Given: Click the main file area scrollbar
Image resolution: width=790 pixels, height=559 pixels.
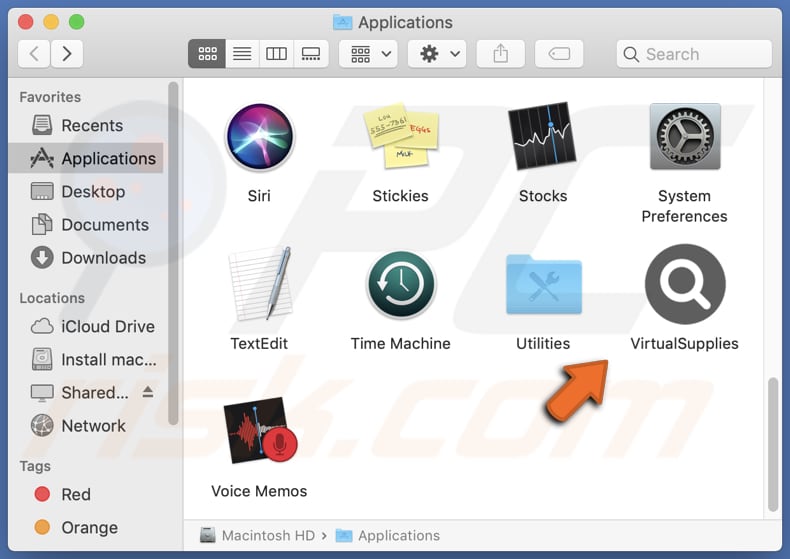Looking at the screenshot, I should (x=773, y=445).
